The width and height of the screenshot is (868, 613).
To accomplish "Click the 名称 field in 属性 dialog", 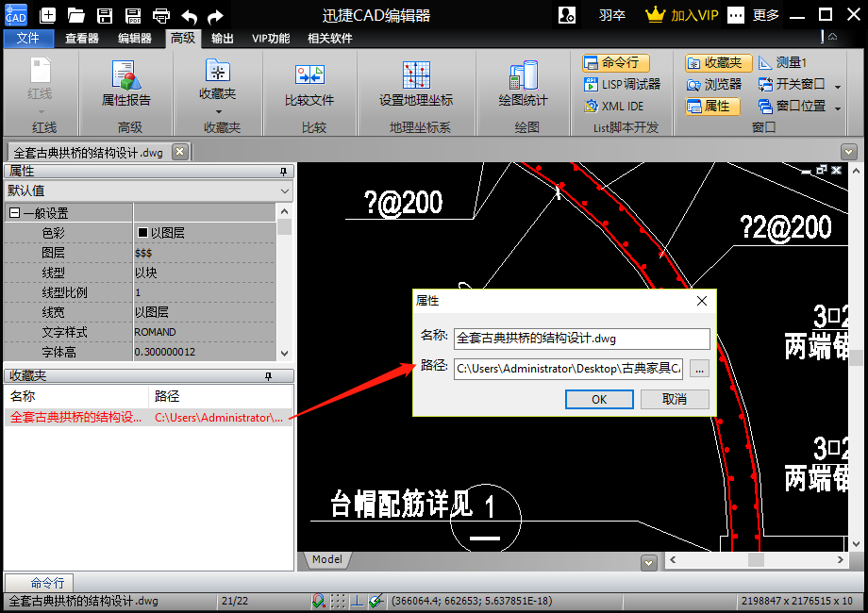I will 582,339.
